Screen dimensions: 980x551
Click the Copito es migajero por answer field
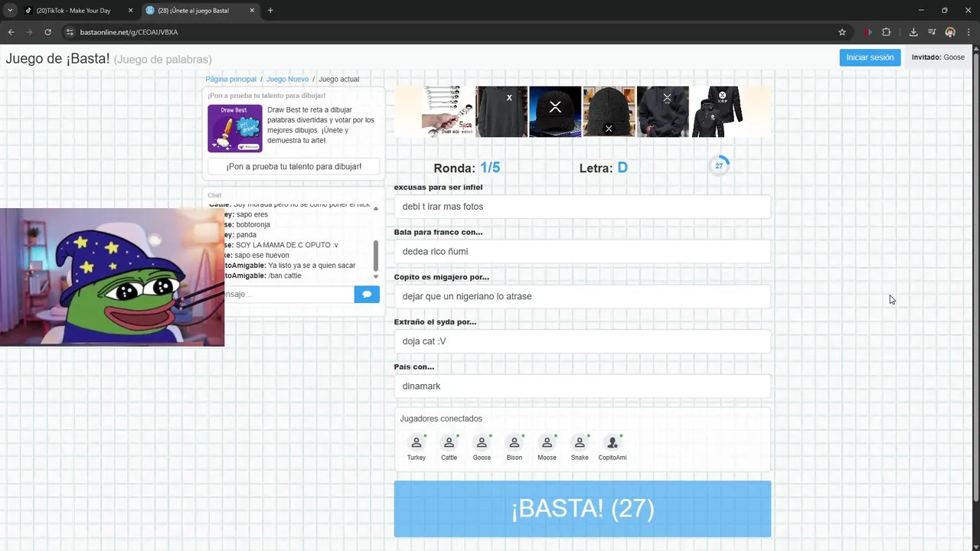pyautogui.click(x=582, y=296)
